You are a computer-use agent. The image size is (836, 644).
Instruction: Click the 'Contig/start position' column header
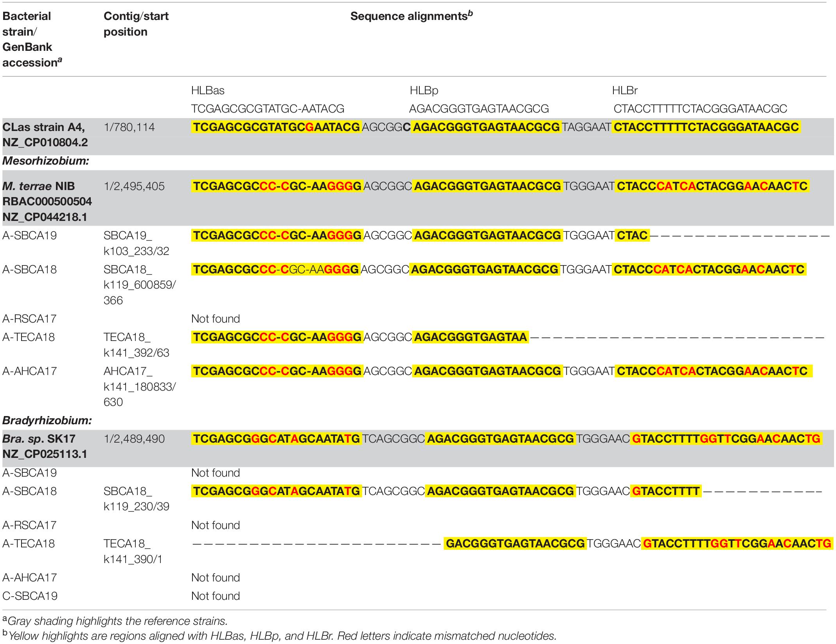click(x=136, y=24)
